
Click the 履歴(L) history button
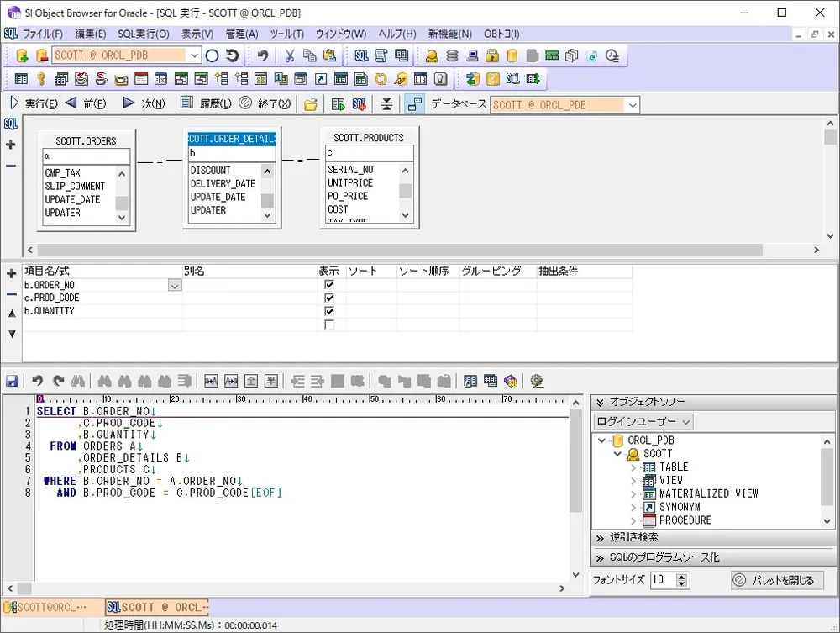point(207,103)
